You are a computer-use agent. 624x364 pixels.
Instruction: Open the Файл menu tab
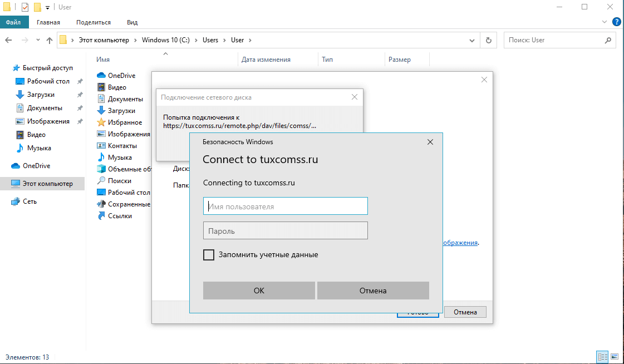point(14,22)
